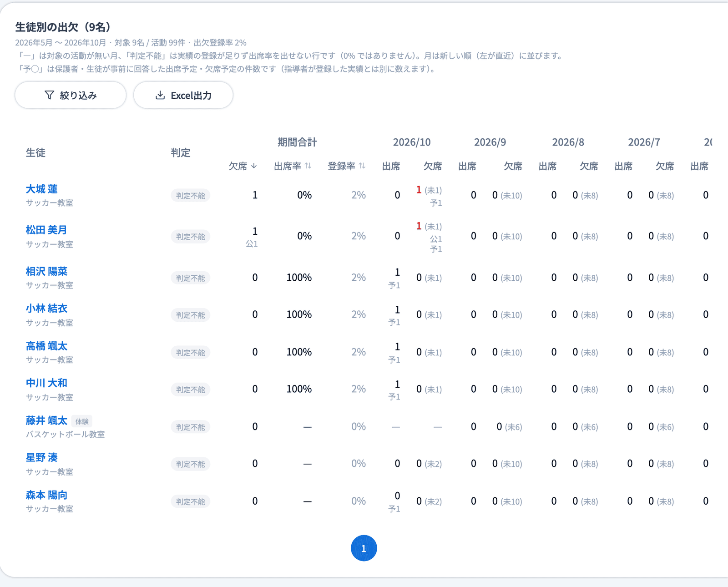Click red absence count for 大城 蓮

tap(419, 190)
